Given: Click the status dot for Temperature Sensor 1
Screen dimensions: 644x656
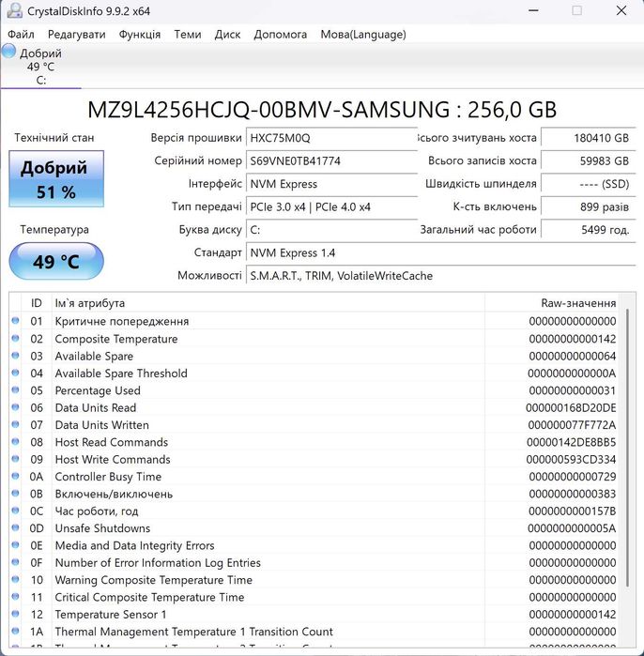Looking at the screenshot, I should coord(15,614).
